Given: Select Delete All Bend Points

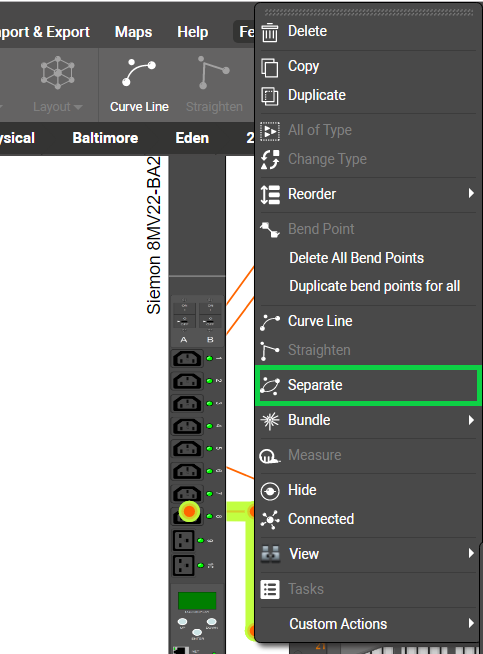Looking at the screenshot, I should point(357,258).
